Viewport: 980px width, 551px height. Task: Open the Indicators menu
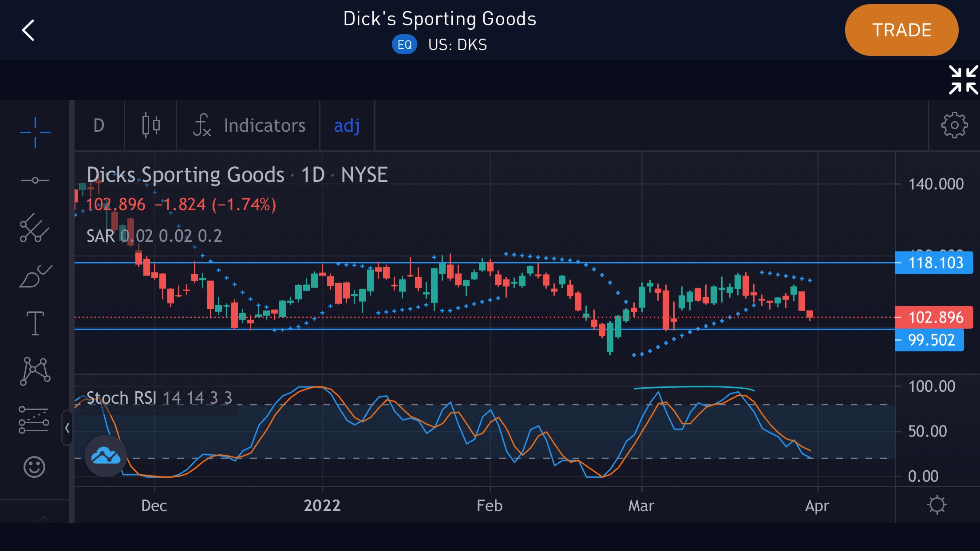click(x=249, y=126)
